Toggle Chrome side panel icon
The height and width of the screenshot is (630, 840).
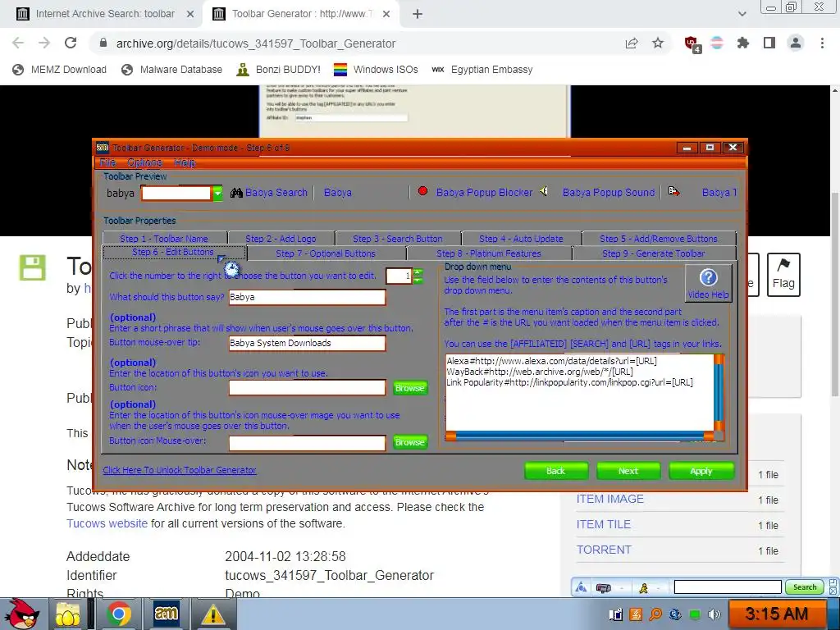pyautogui.click(x=769, y=43)
